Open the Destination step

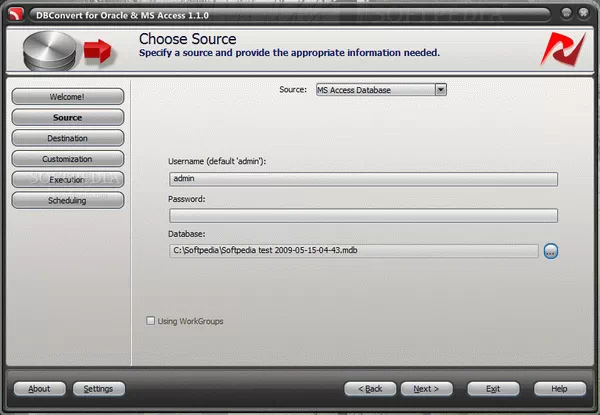click(68, 138)
